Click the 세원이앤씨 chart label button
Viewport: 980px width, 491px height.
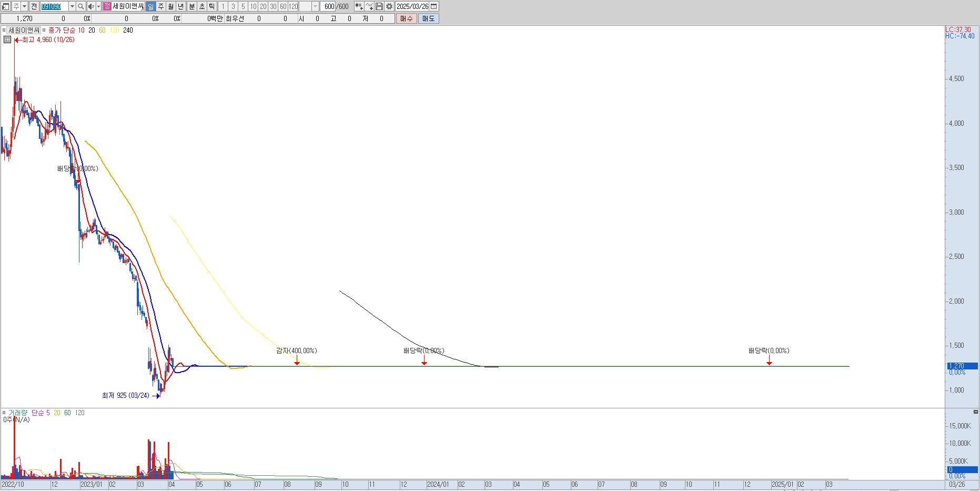pos(24,30)
